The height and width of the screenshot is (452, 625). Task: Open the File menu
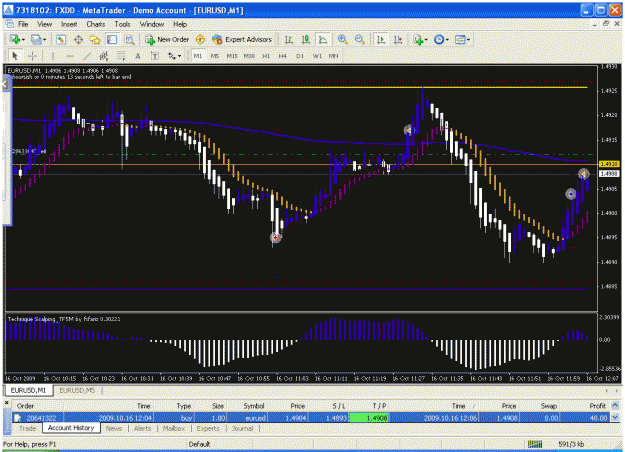click(x=23, y=24)
